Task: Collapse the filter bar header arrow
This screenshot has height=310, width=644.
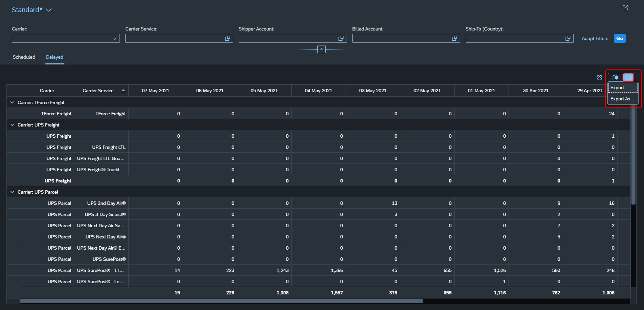Action: [321, 49]
